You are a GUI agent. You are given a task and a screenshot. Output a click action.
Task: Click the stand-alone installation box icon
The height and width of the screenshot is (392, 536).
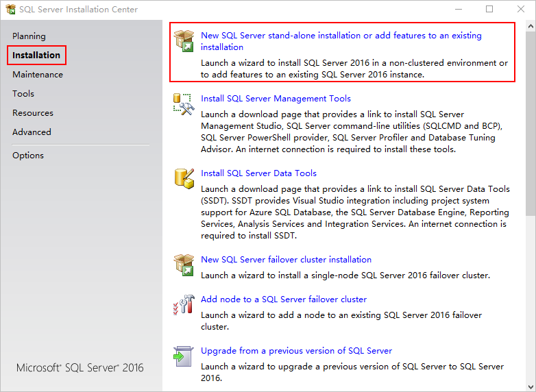(184, 40)
